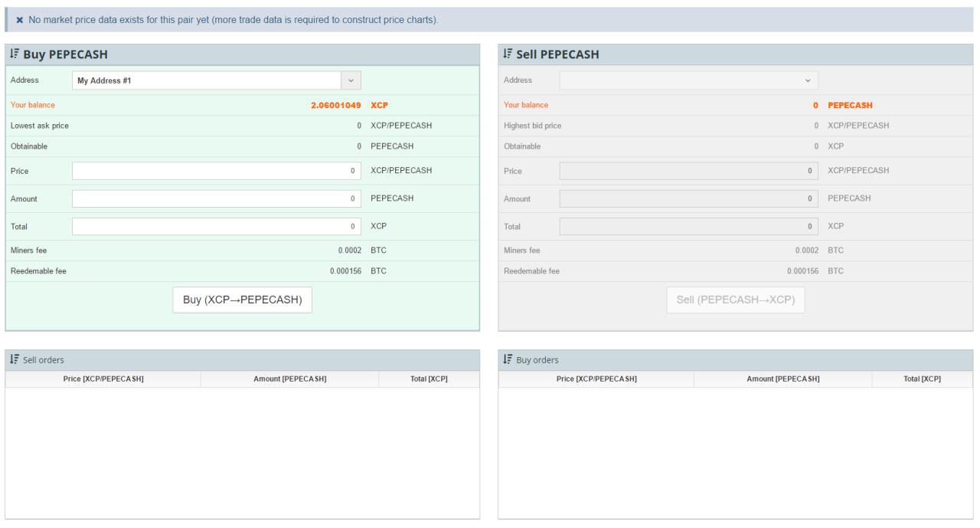Click the Sell panel Amount field
Viewport: 980px width, 528px height.
688,198
